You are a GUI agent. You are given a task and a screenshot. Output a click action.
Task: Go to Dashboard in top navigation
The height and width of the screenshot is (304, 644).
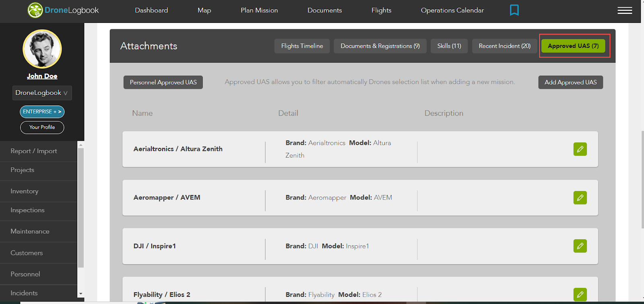[151, 10]
